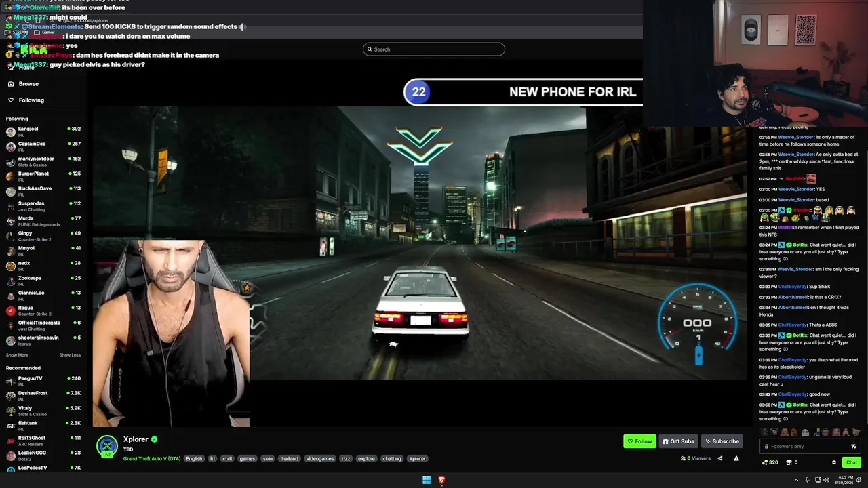Viewport: 868px width, 488px height.
Task: Show hidden system tray icons chevron
Action: (x=796, y=480)
